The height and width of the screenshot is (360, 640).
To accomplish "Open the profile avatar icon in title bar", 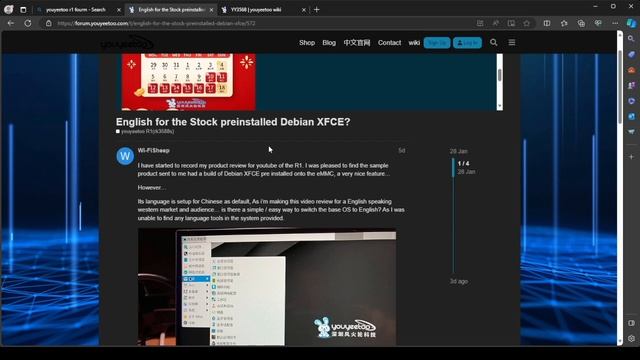I will 9,9.
